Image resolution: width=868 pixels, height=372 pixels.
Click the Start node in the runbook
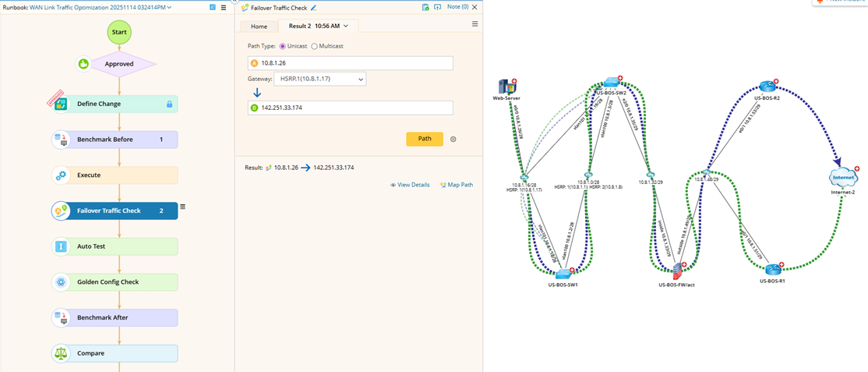(x=119, y=32)
